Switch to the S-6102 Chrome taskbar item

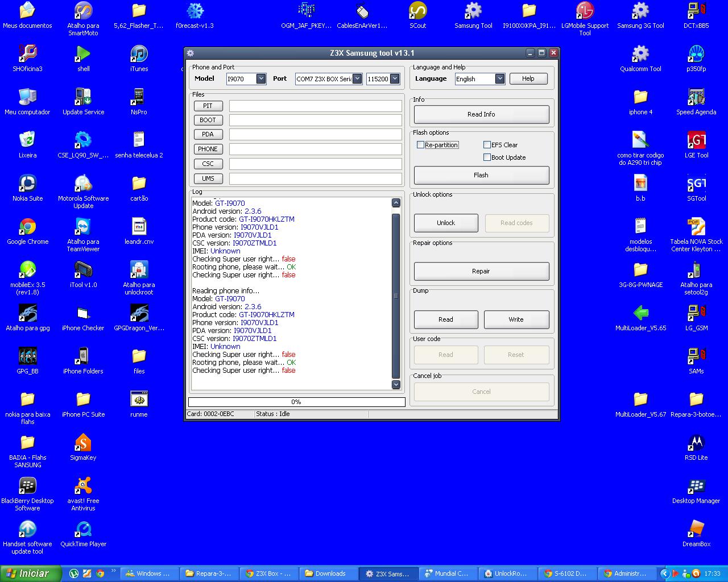(x=566, y=573)
